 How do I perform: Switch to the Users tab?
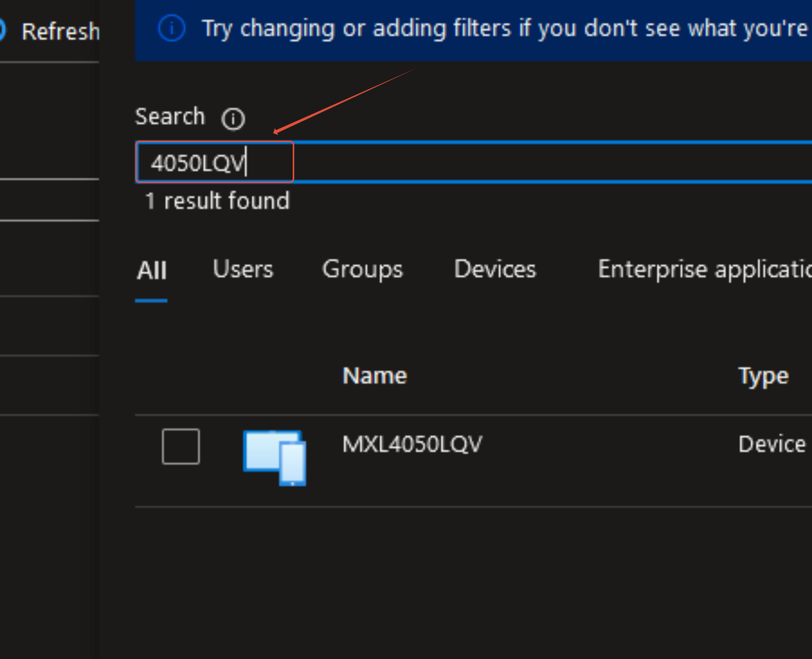[243, 269]
